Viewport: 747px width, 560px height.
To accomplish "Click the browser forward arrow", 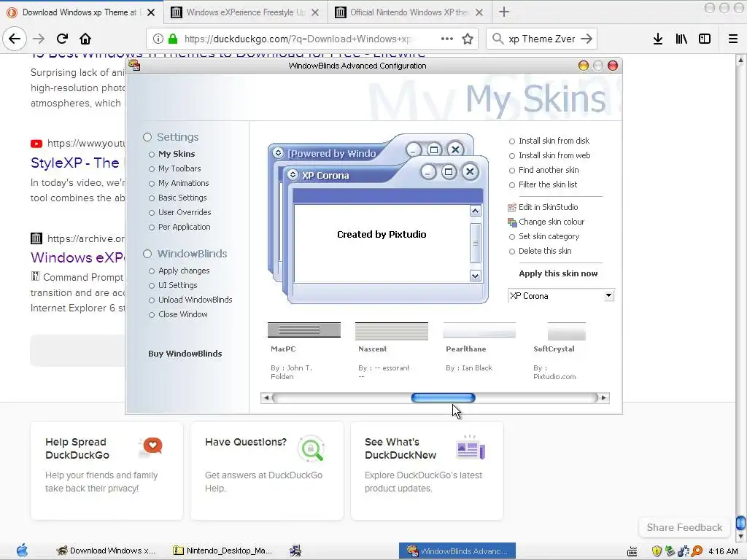I will (39, 39).
